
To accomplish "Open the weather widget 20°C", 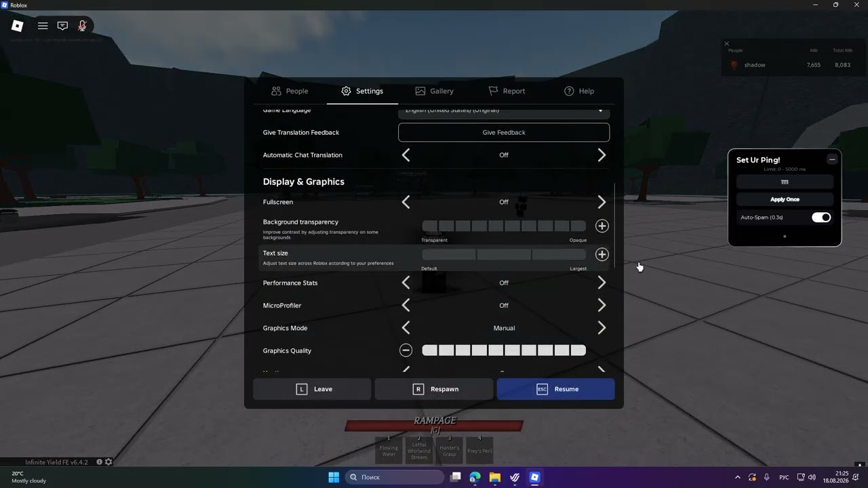I will (29, 477).
